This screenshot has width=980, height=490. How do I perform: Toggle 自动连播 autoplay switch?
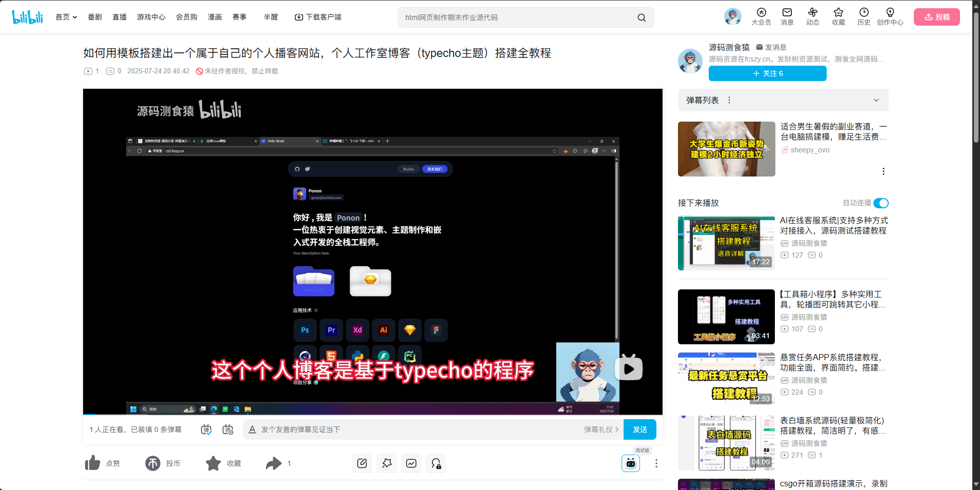pos(881,203)
